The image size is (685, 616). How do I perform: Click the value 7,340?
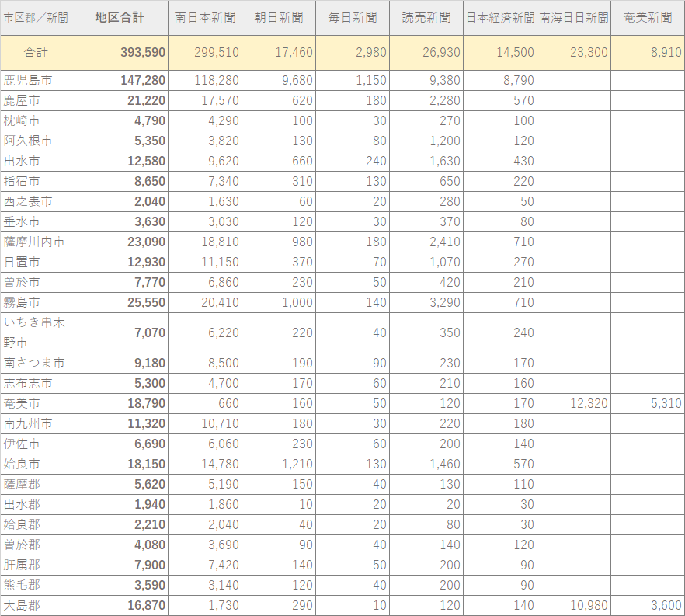click(x=224, y=181)
